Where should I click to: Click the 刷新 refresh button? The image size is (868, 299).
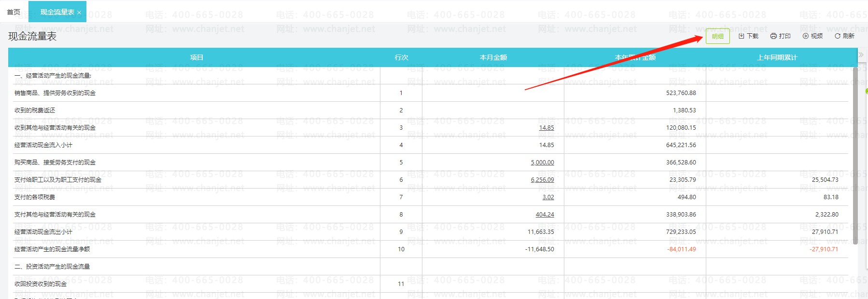click(844, 36)
